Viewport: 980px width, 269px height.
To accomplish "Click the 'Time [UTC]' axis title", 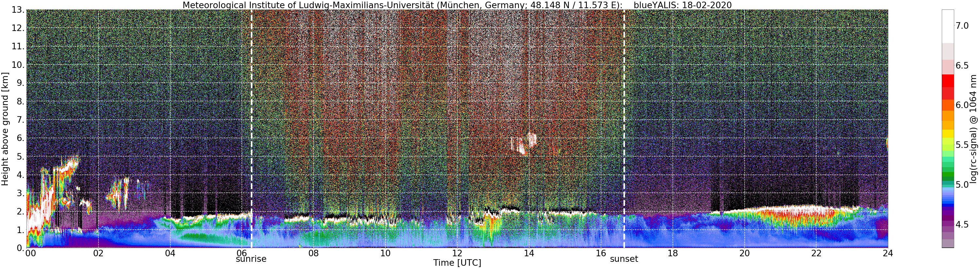I will pyautogui.click(x=457, y=263).
